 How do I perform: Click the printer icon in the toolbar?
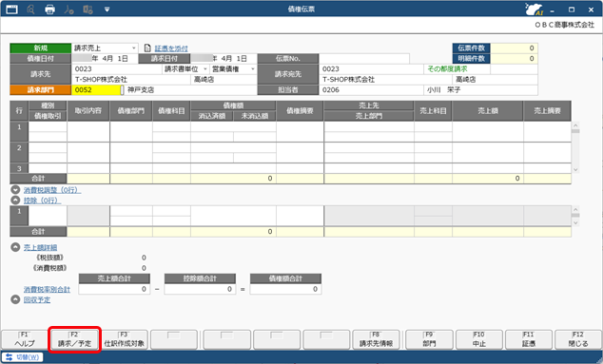point(49,9)
